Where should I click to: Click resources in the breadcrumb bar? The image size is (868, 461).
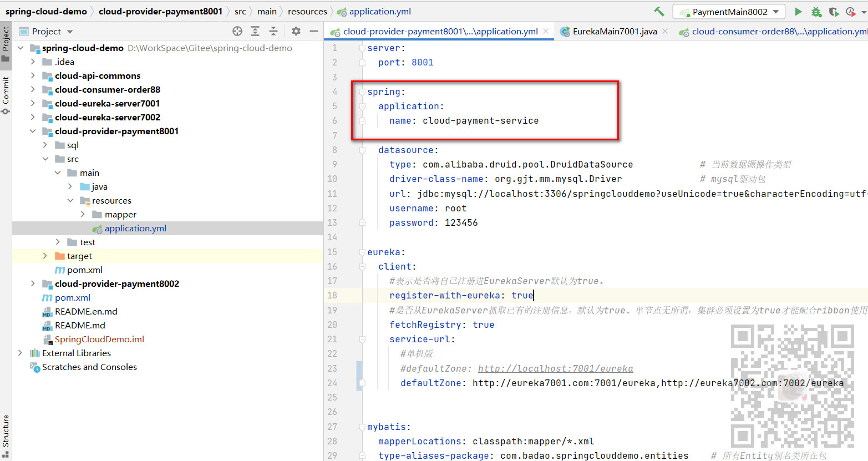pyautogui.click(x=307, y=11)
